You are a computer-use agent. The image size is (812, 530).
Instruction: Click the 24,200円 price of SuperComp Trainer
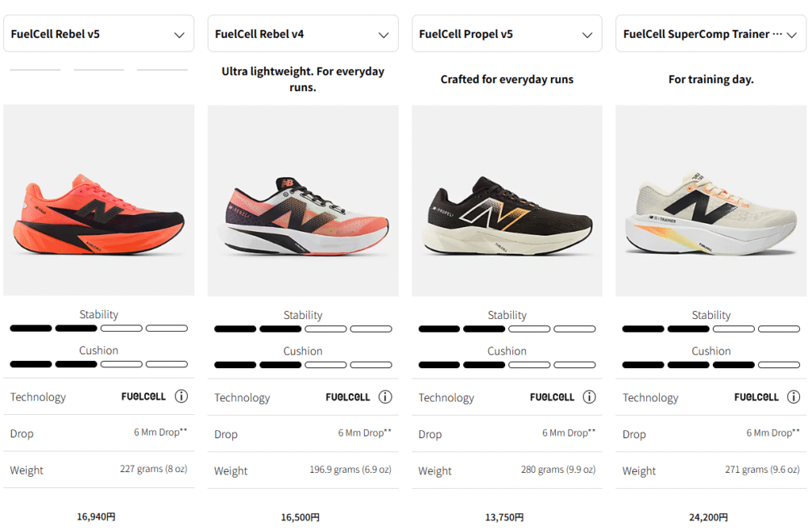[x=708, y=517]
